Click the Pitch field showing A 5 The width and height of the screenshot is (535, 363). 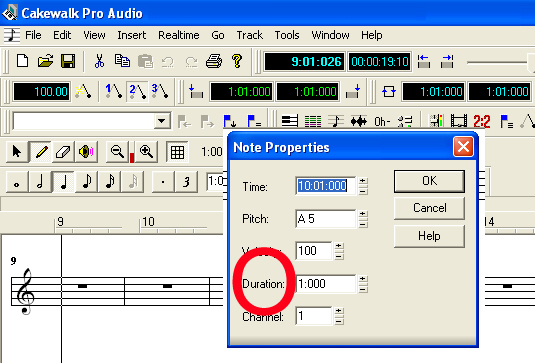click(x=325, y=219)
